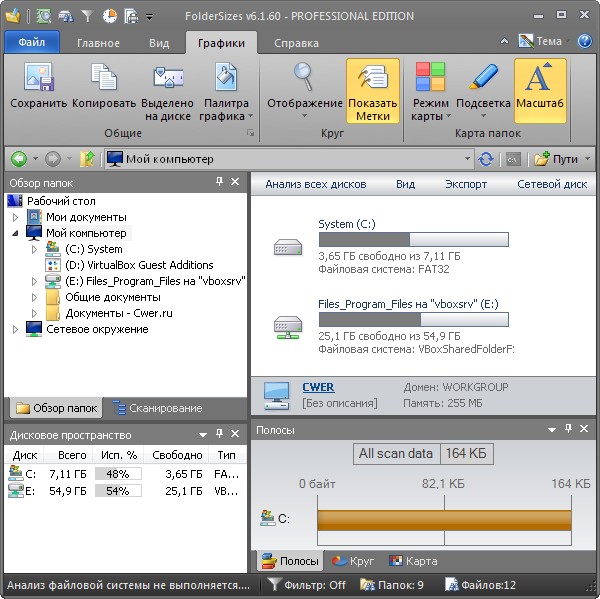The width and height of the screenshot is (600, 599).
Task: Close the Полосы panel
Action: (584, 429)
